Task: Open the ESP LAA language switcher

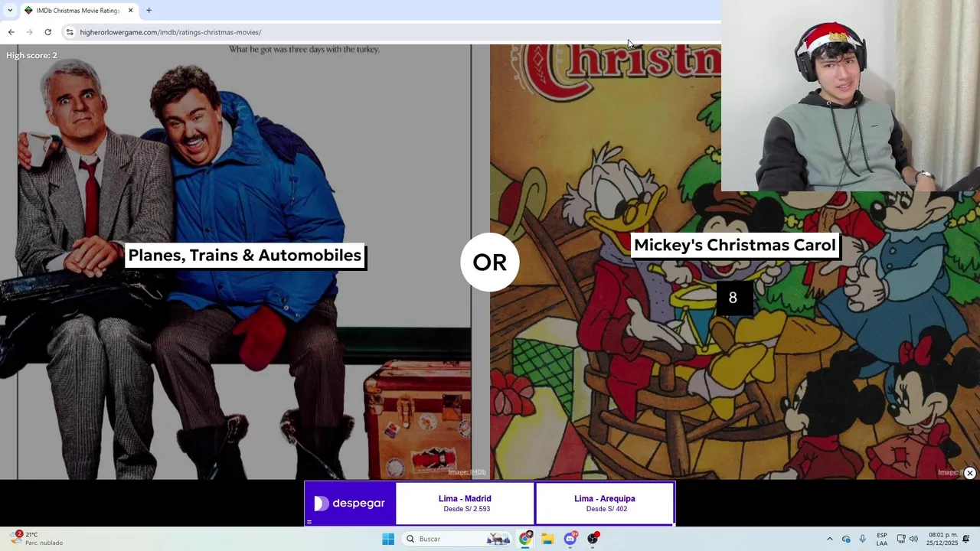Action: 882,539
